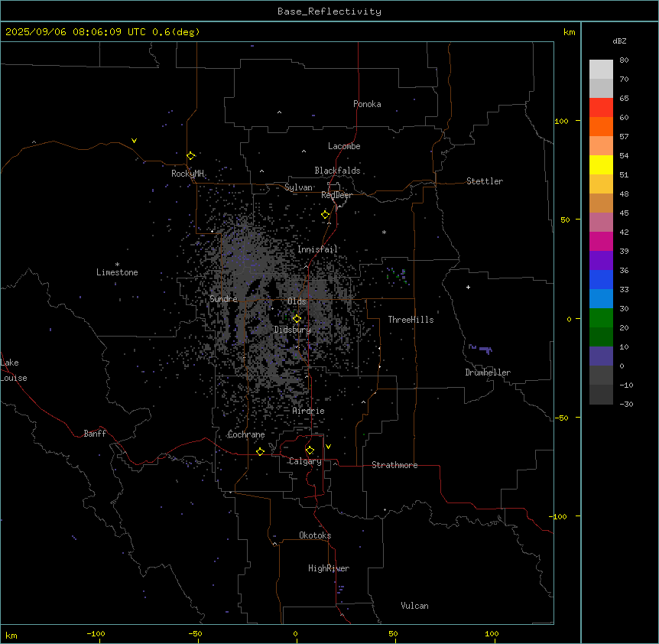
Task: Click the yellow diamond marker above RockyMH
Action: (191, 156)
